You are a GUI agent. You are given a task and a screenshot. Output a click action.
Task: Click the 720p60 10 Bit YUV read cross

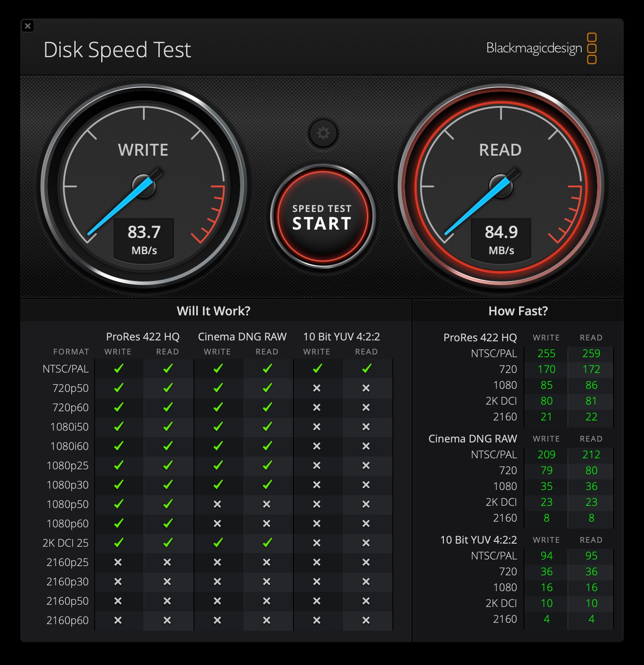[366, 407]
